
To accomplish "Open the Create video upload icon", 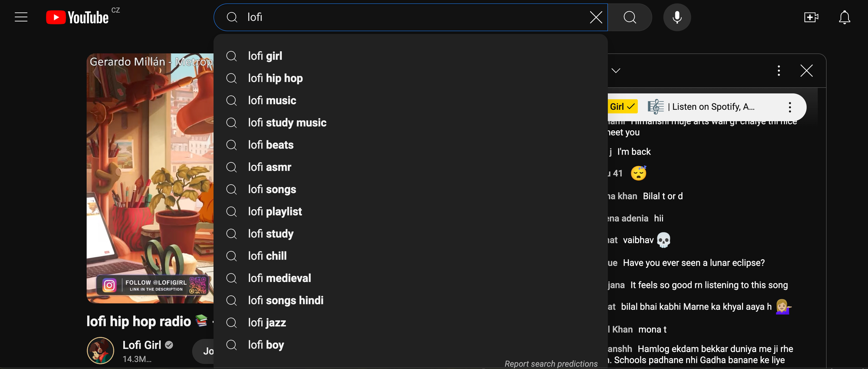I will (811, 17).
